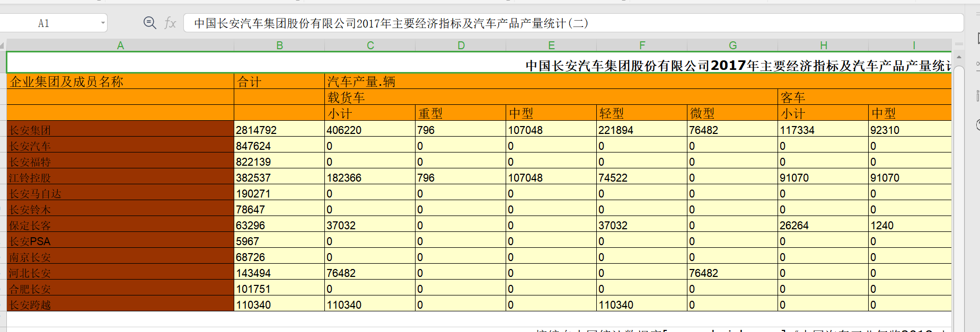Expand the Name Box dropdown arrow
This screenshot has height=332, width=980.
103,23
